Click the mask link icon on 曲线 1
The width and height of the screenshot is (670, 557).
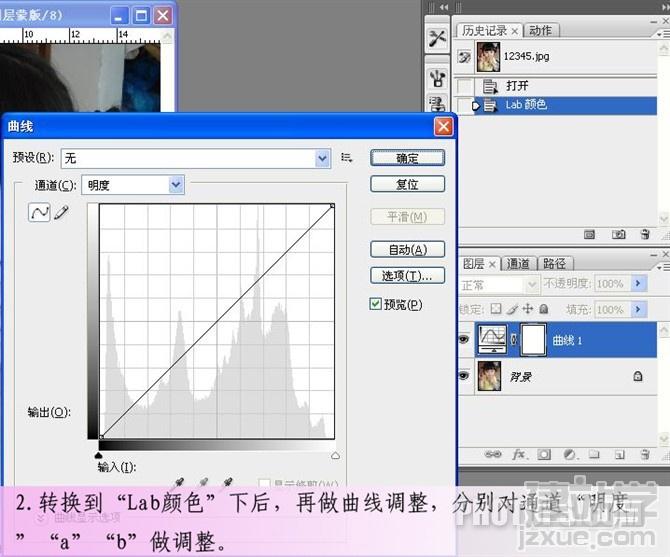pos(514,340)
